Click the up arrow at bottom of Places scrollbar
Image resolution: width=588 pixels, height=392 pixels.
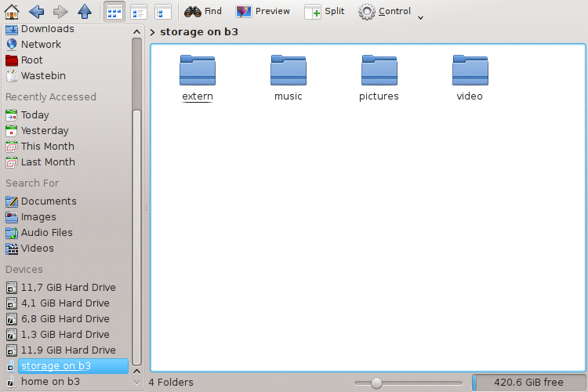point(137,372)
